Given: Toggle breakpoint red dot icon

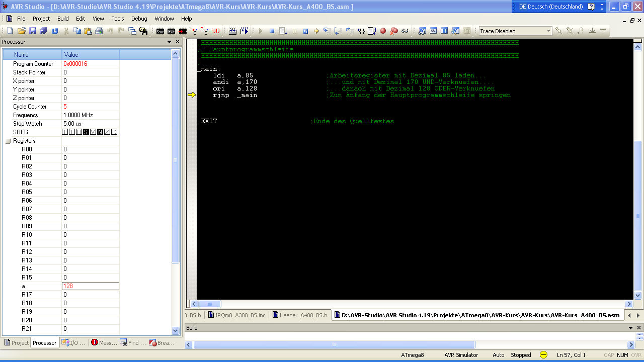Looking at the screenshot, I should 383,31.
